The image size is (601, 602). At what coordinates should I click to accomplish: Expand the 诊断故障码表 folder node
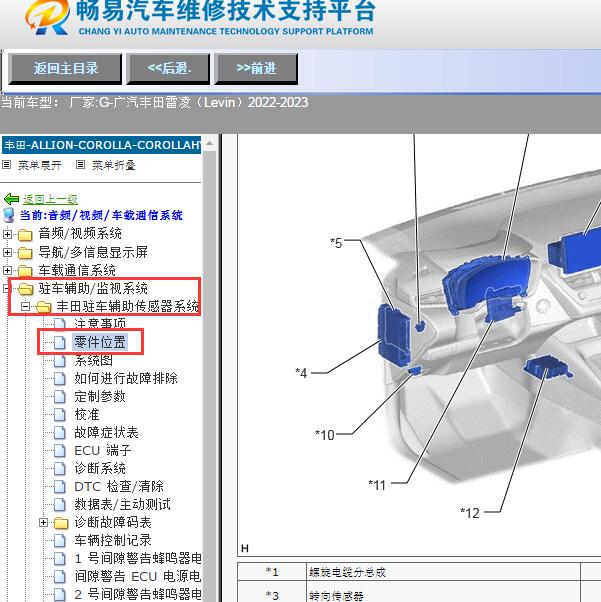pyautogui.click(x=43, y=523)
